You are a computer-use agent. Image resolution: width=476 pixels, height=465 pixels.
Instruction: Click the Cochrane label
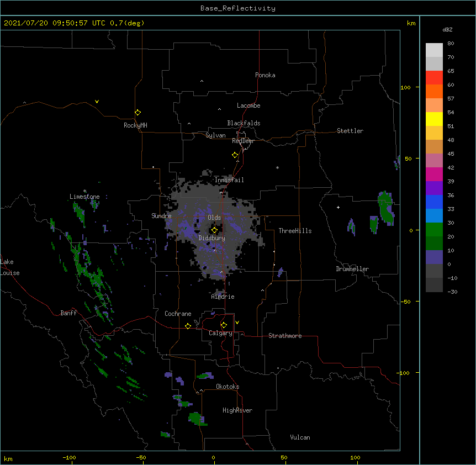[x=178, y=314]
